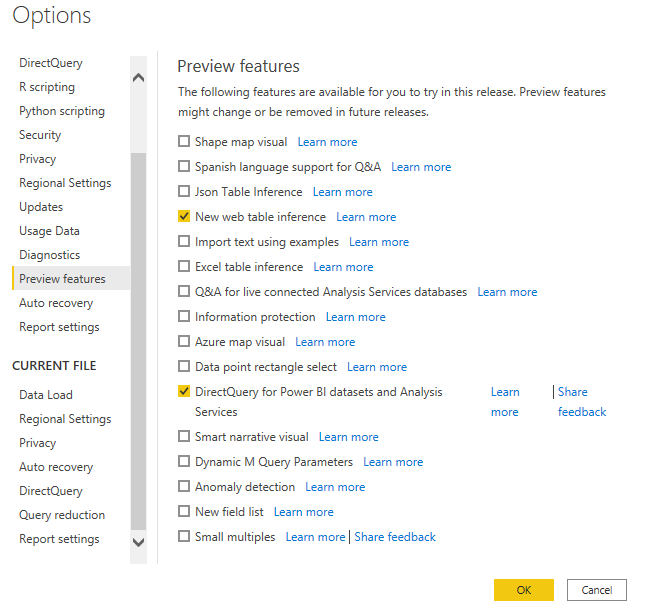
Task: Turn on Small multiples preview feature
Action: (184, 537)
